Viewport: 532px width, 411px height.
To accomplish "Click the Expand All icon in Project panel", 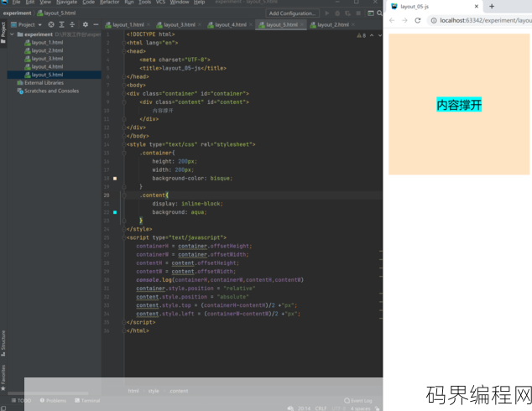I will pyautogui.click(x=61, y=24).
